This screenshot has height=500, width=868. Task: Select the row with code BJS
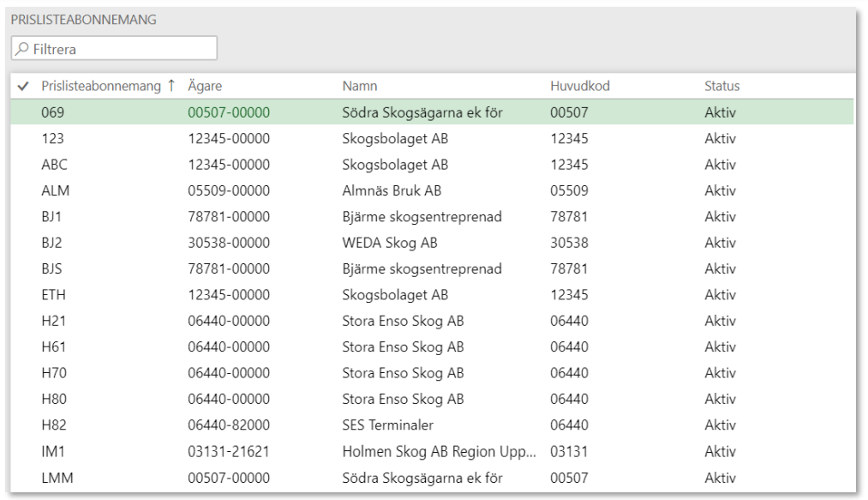pos(432,268)
